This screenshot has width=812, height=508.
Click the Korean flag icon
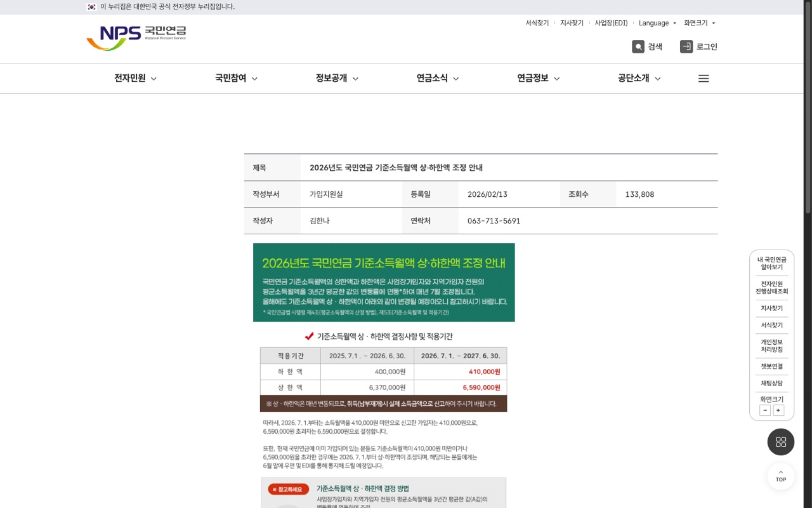tap(91, 7)
